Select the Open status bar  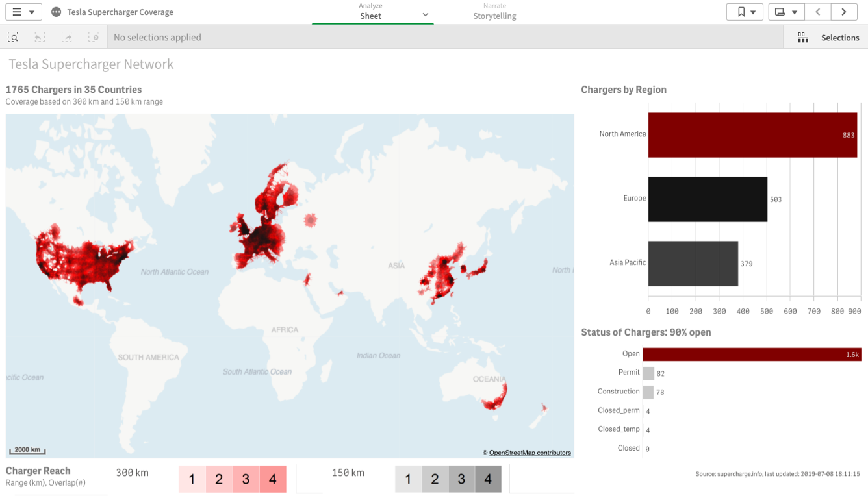pyautogui.click(x=752, y=355)
